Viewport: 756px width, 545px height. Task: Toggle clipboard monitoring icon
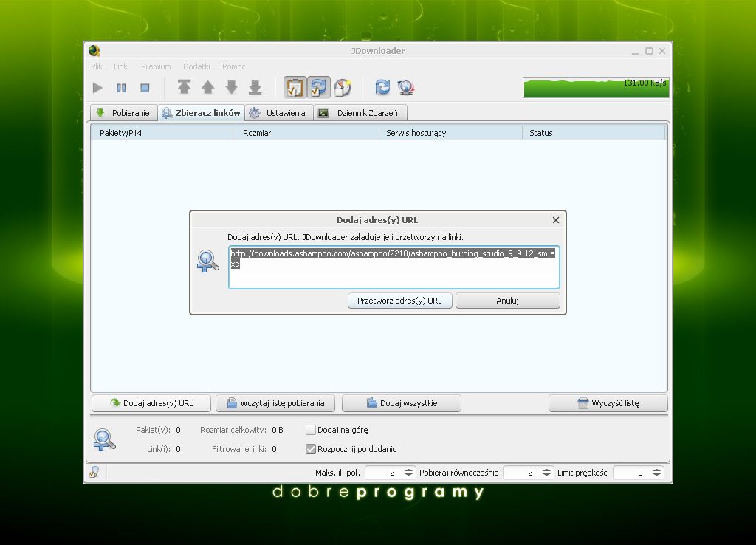click(x=295, y=88)
